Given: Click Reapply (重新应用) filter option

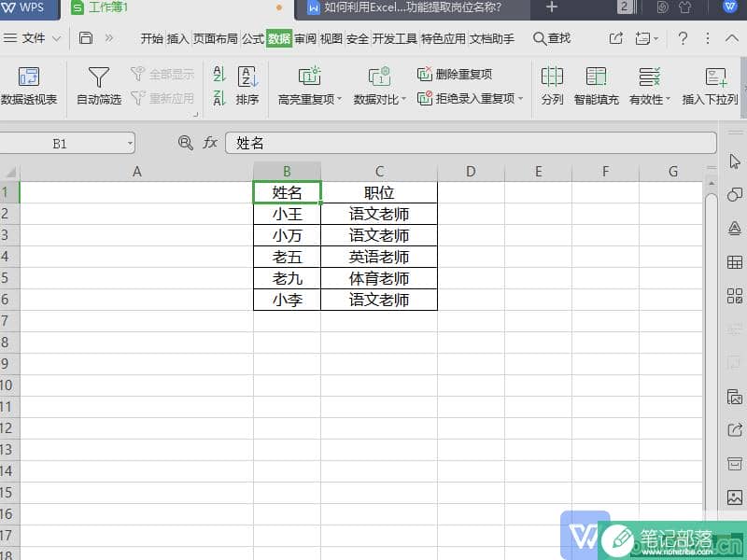Looking at the screenshot, I should (162, 98).
